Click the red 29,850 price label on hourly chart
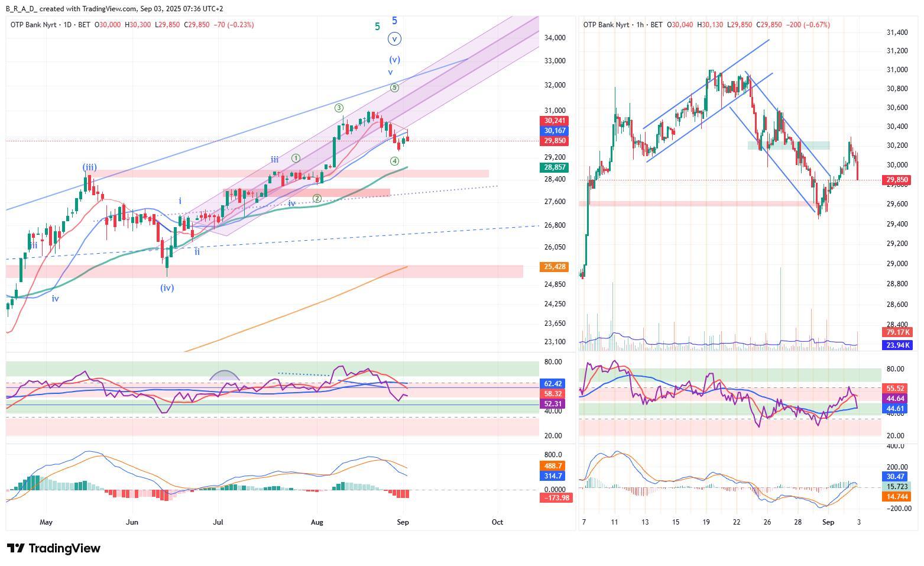 [897, 180]
